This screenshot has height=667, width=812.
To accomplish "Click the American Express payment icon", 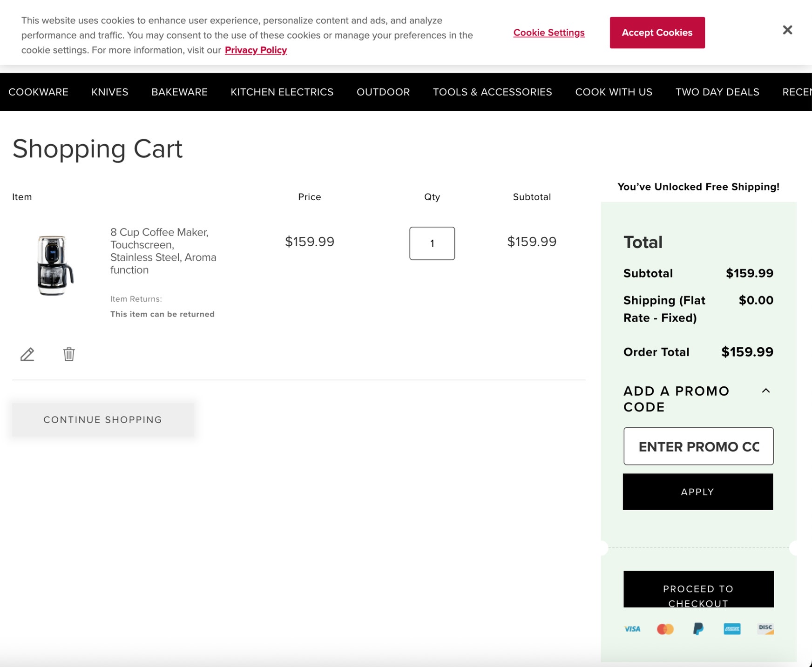I will coord(732,629).
